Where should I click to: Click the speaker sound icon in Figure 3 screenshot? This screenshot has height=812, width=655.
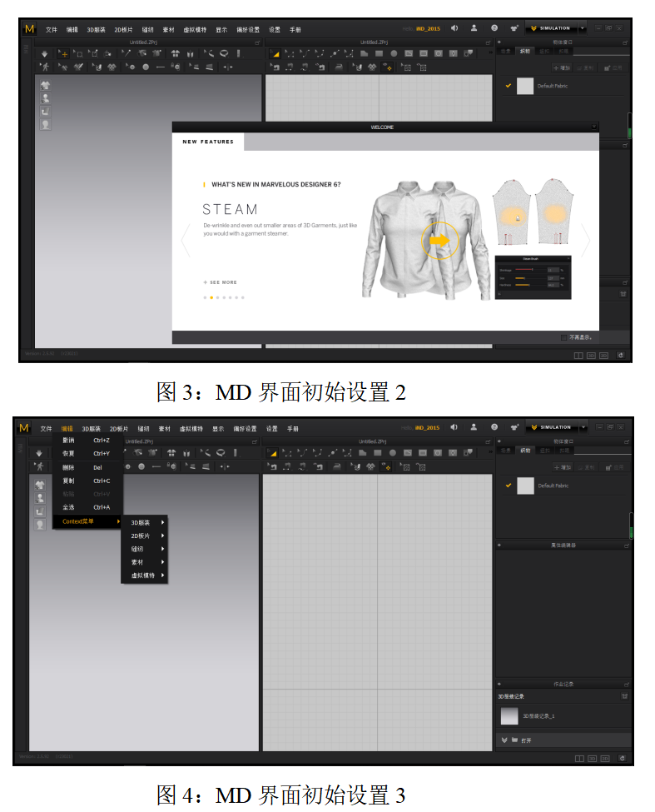click(x=454, y=28)
